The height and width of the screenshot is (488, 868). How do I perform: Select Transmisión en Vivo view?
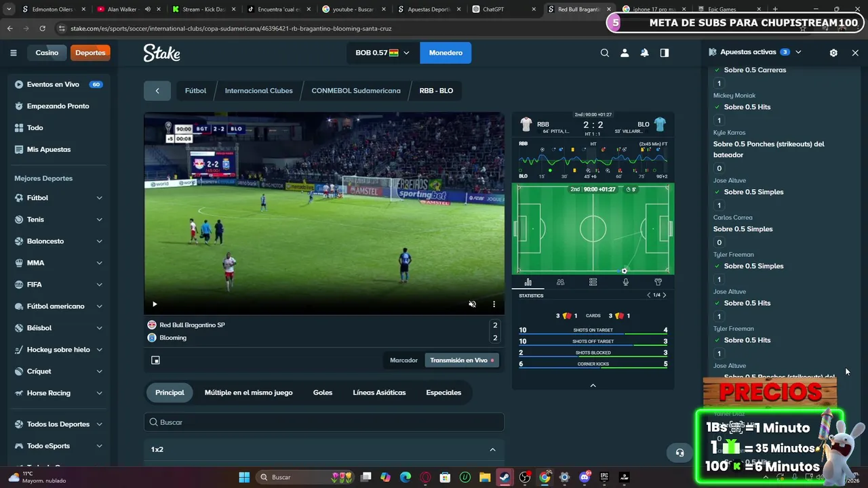pyautogui.click(x=462, y=361)
